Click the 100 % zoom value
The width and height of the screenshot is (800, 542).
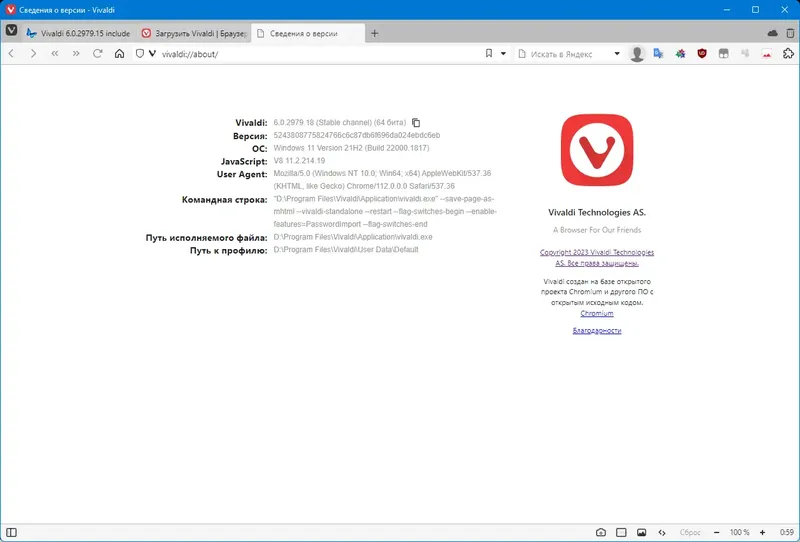[x=739, y=532]
